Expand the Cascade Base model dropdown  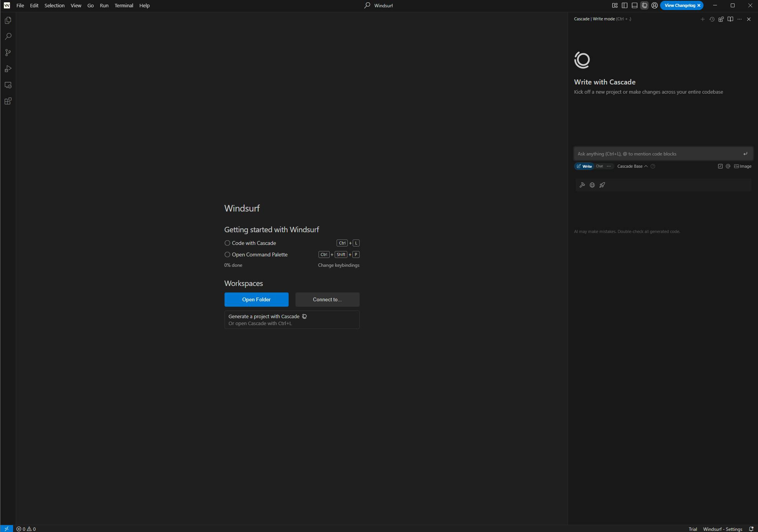click(x=632, y=166)
